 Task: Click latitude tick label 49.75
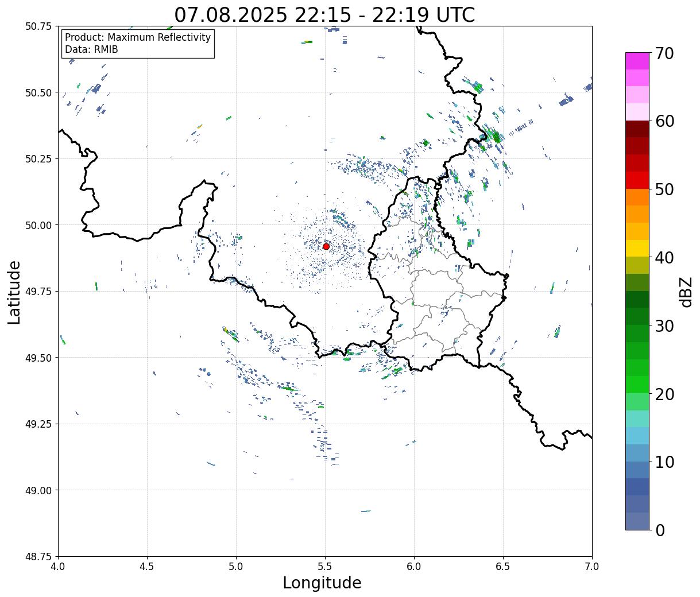tap(38, 292)
